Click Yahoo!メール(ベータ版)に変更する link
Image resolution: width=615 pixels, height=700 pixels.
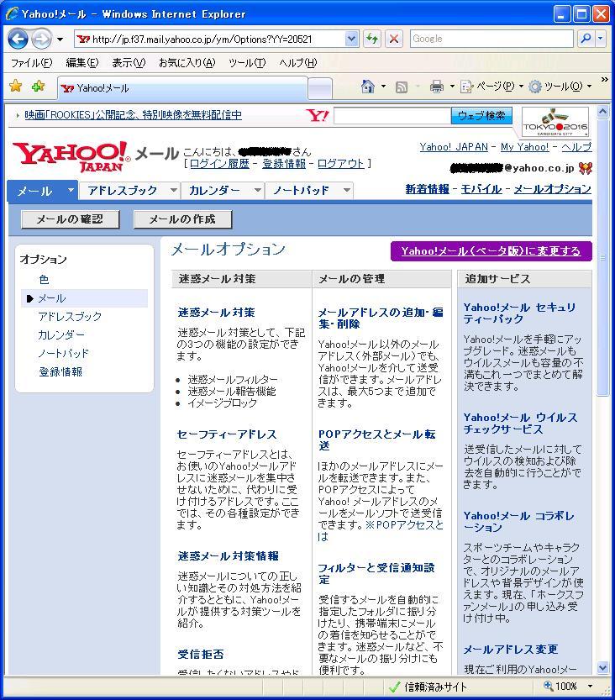coord(491,251)
